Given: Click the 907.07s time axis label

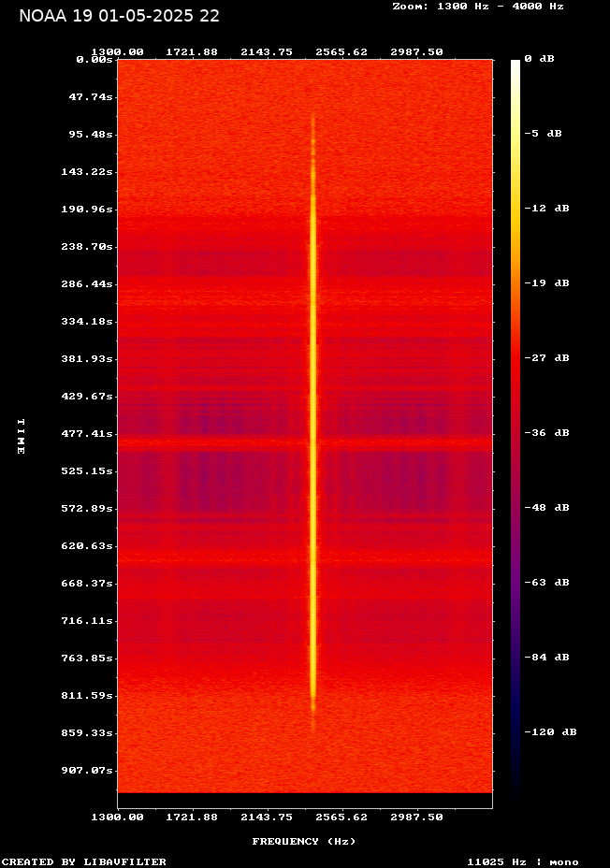Looking at the screenshot, I should 87,771.
